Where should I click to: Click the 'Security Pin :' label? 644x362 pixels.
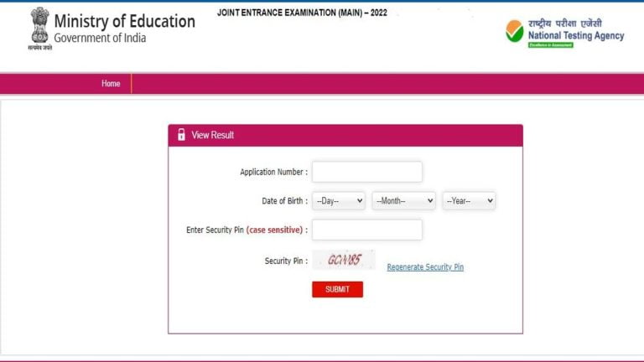pyautogui.click(x=286, y=261)
